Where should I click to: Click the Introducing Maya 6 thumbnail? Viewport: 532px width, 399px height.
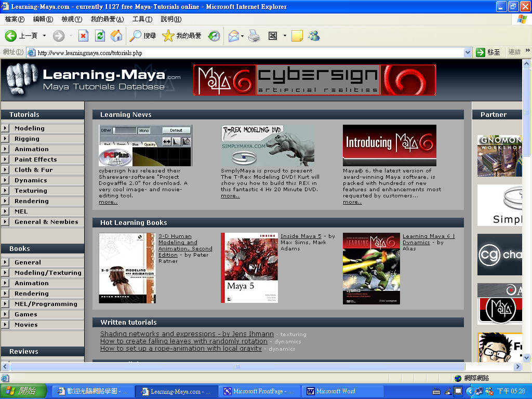pos(390,145)
